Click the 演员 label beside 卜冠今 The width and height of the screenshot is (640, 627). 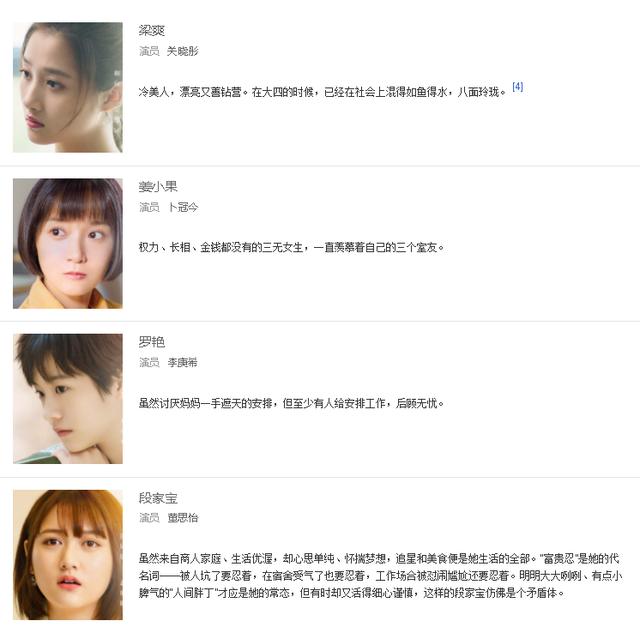149,207
